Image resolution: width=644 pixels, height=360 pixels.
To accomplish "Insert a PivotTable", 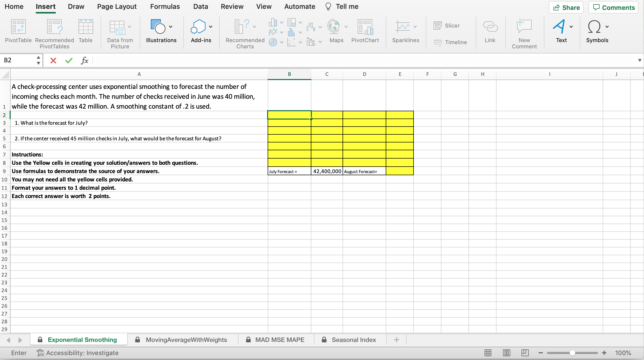I will pos(18,32).
